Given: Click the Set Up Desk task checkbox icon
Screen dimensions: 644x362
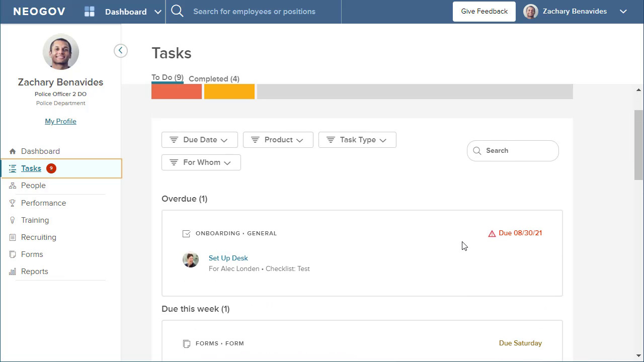Looking at the screenshot, I should pos(186,233).
